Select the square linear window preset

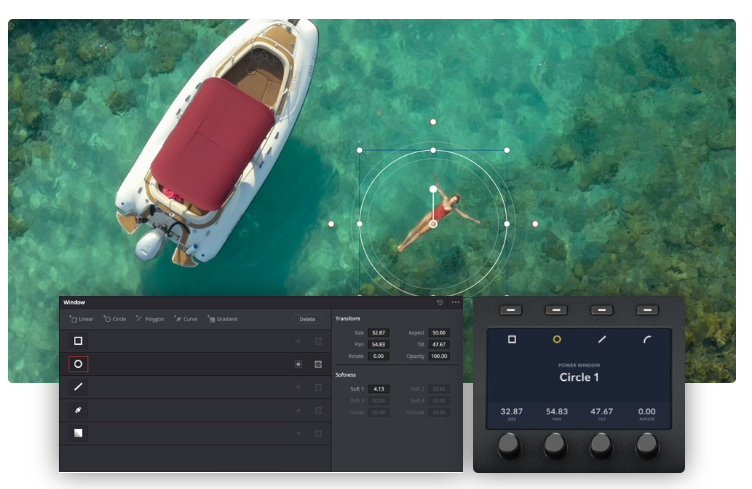pyautogui.click(x=78, y=341)
